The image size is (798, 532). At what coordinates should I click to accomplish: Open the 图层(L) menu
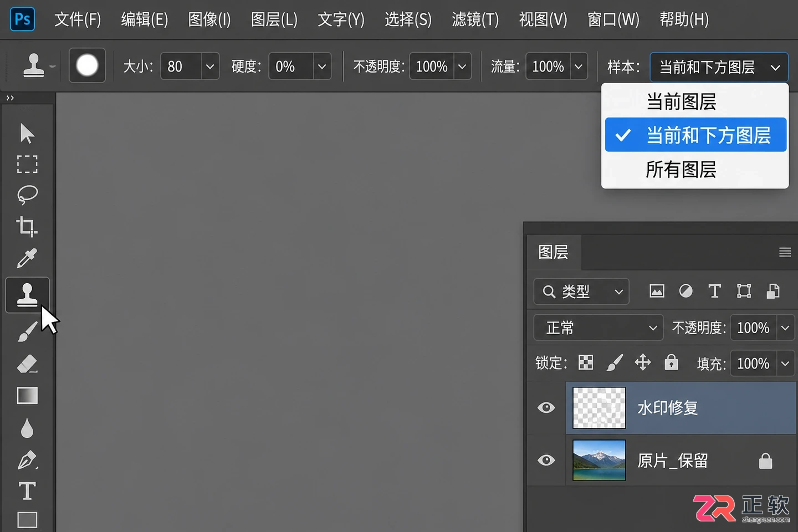click(274, 19)
